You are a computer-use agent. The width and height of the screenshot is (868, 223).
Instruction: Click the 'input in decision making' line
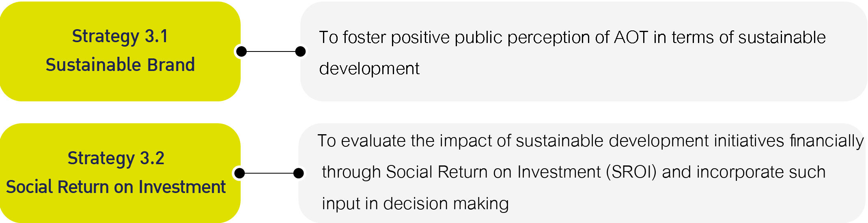tap(415, 204)
